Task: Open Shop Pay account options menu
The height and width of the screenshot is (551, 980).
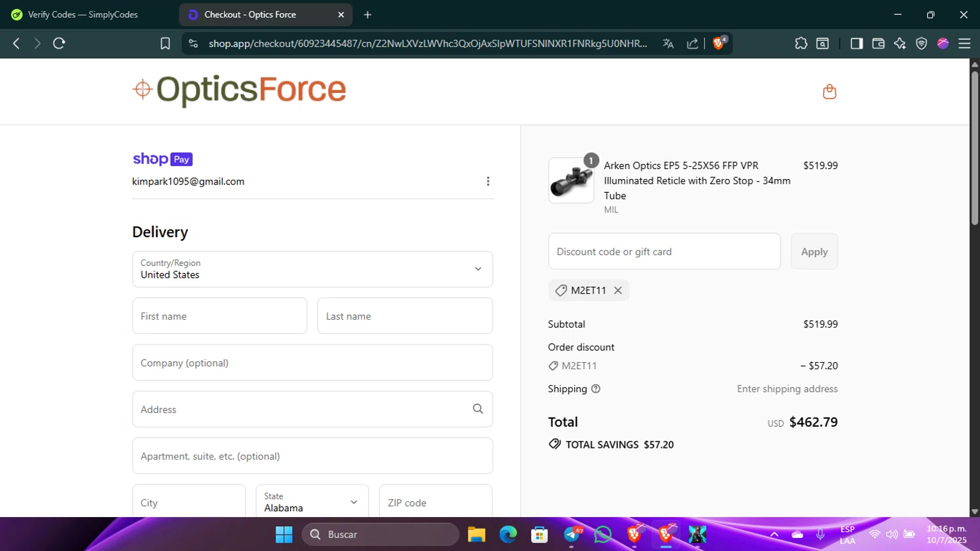Action: click(x=488, y=181)
